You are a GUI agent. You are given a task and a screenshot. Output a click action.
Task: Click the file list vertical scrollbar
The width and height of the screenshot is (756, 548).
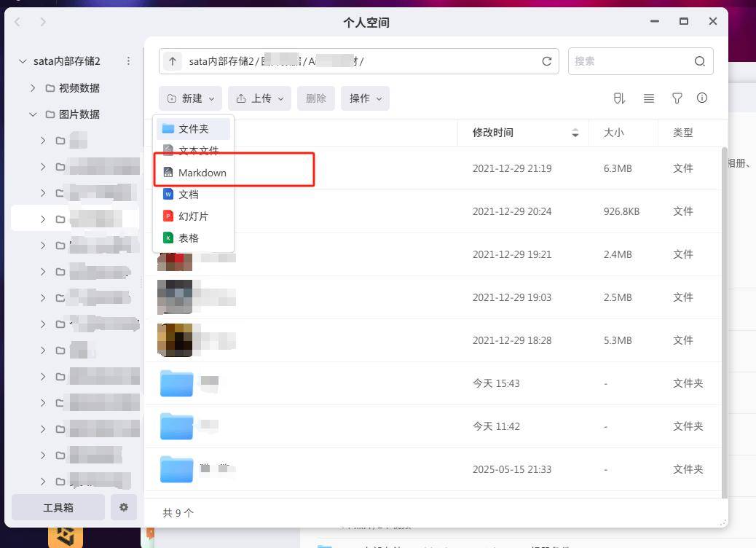(725, 323)
